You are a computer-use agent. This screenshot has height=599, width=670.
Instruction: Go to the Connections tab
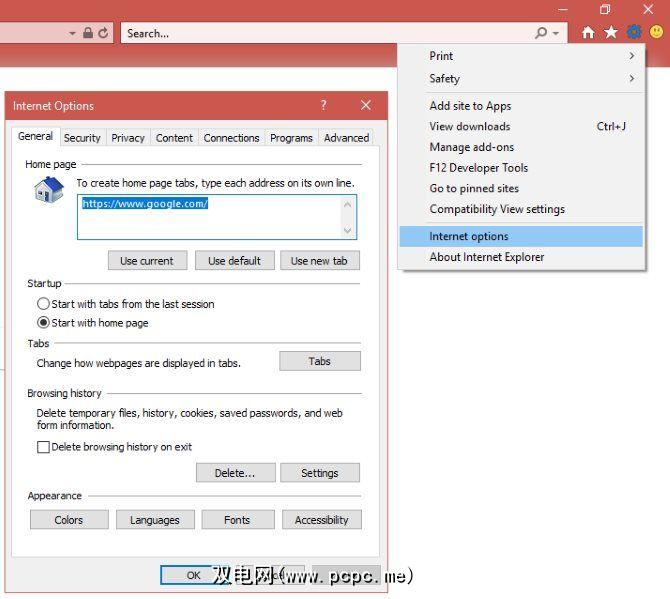point(231,138)
